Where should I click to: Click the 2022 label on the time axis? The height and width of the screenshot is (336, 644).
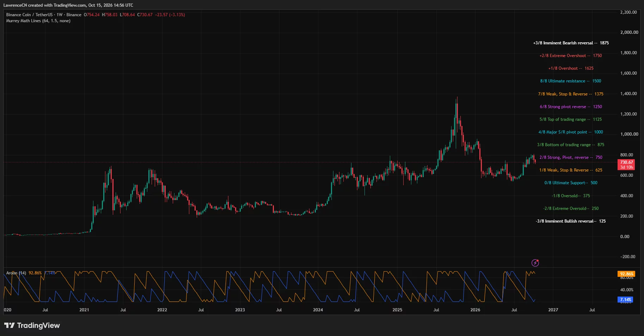[162, 310]
